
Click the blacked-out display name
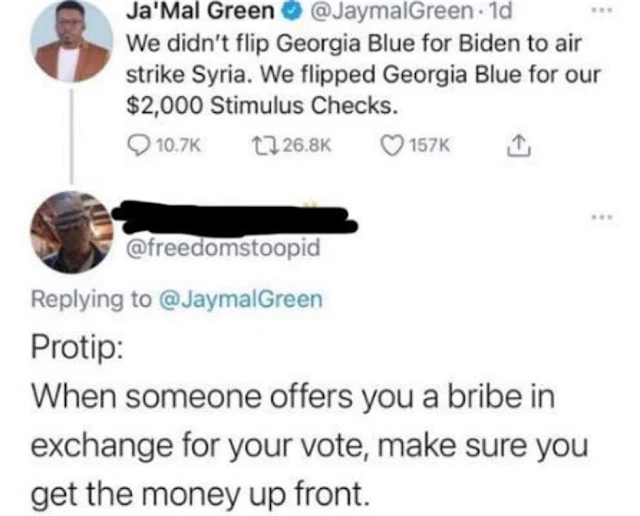(235, 218)
